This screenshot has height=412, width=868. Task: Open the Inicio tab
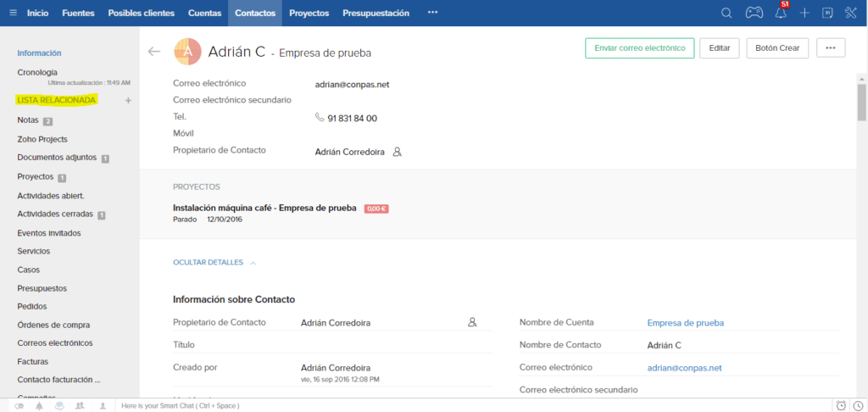coord(37,13)
